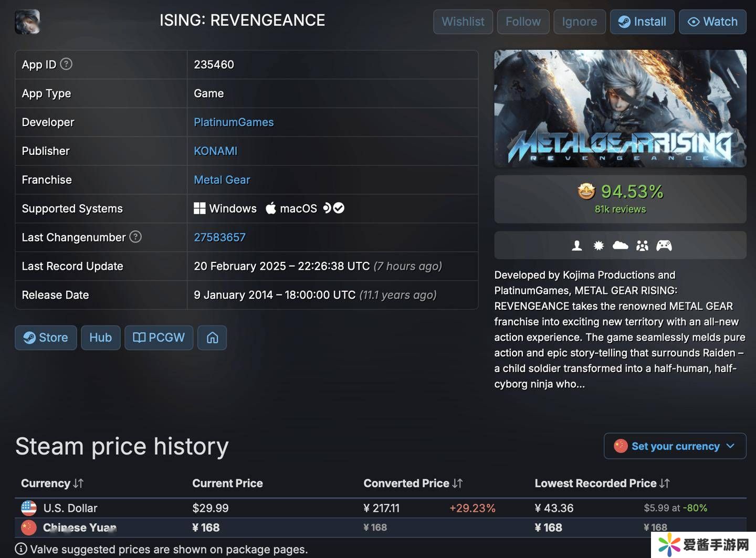Toggle Follow for this game
The image size is (756, 558).
tap(523, 22)
